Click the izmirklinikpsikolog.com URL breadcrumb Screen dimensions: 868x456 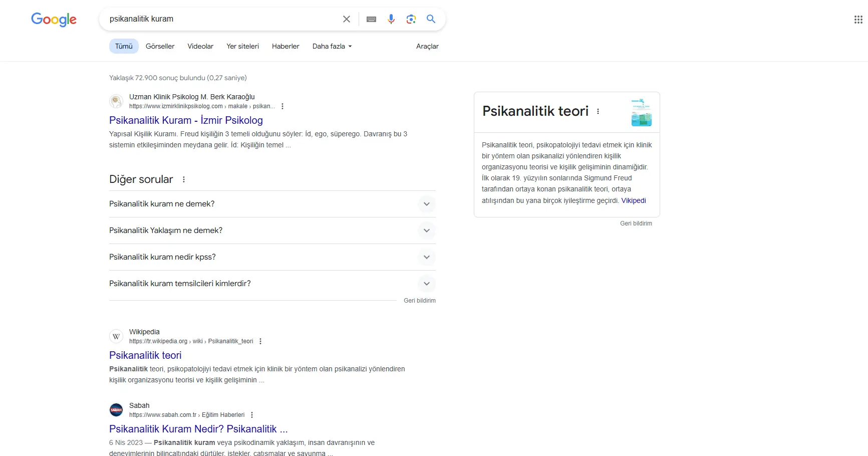(x=202, y=106)
